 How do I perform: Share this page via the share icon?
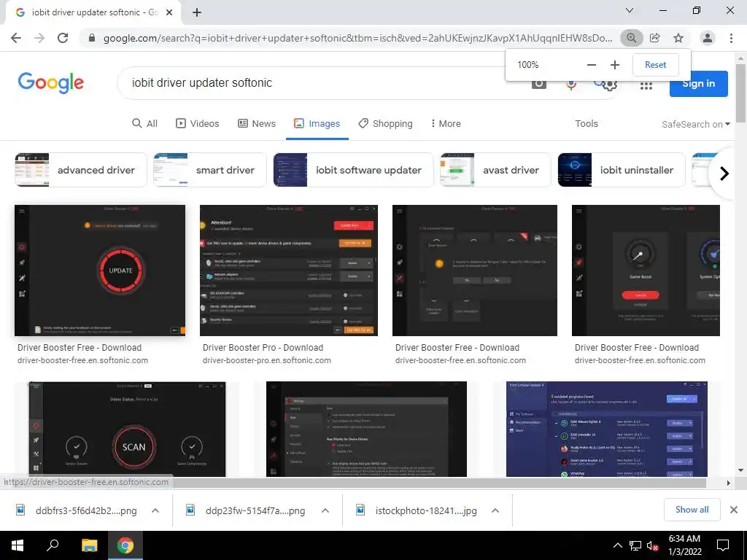[x=655, y=38]
